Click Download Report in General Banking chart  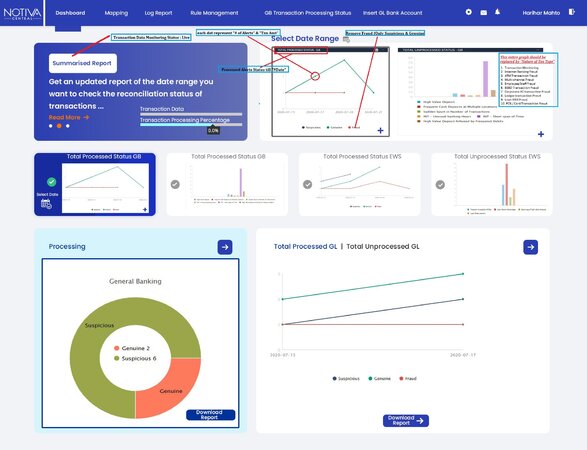click(210, 415)
